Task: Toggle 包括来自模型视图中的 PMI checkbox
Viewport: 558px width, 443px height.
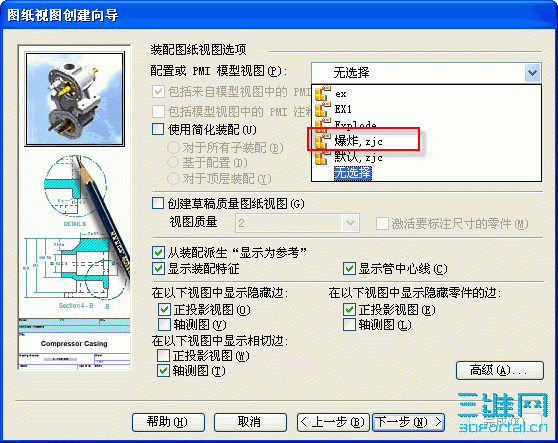Action: coord(158,92)
